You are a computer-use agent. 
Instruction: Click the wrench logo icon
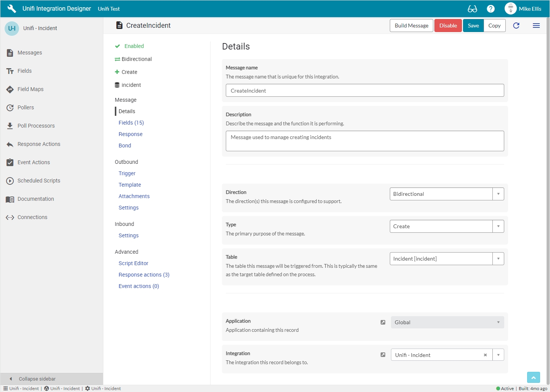(11, 9)
